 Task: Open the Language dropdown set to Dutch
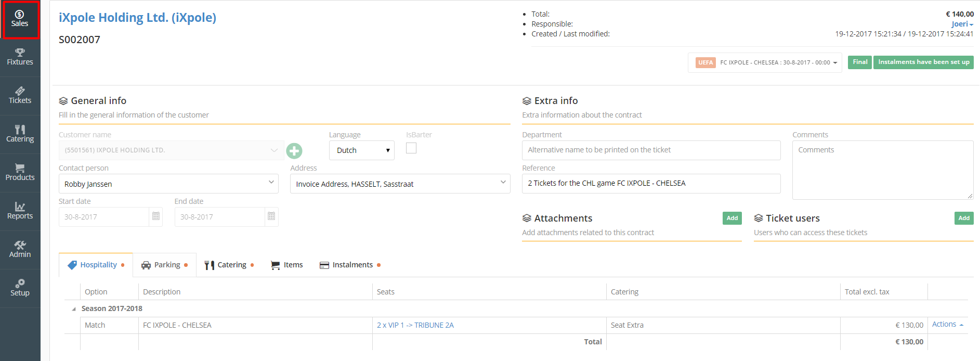tap(362, 150)
